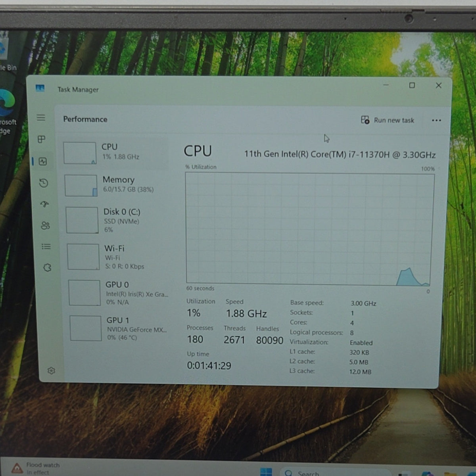
Task: Click L1 cache 320 KB value
Action: 359,352
